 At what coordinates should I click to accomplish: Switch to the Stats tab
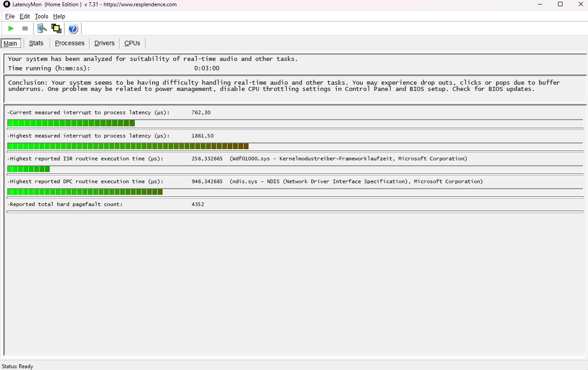(36, 43)
